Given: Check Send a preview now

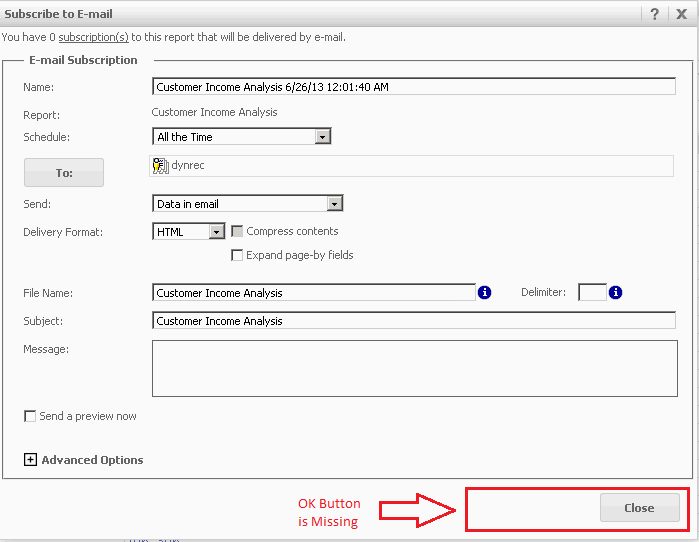Looking at the screenshot, I should (30, 416).
